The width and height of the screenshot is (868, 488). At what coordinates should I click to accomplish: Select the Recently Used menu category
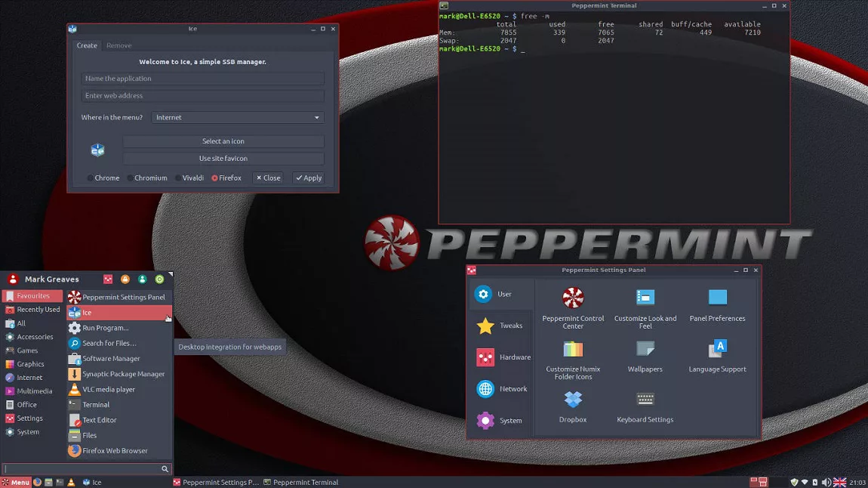[32, 310]
